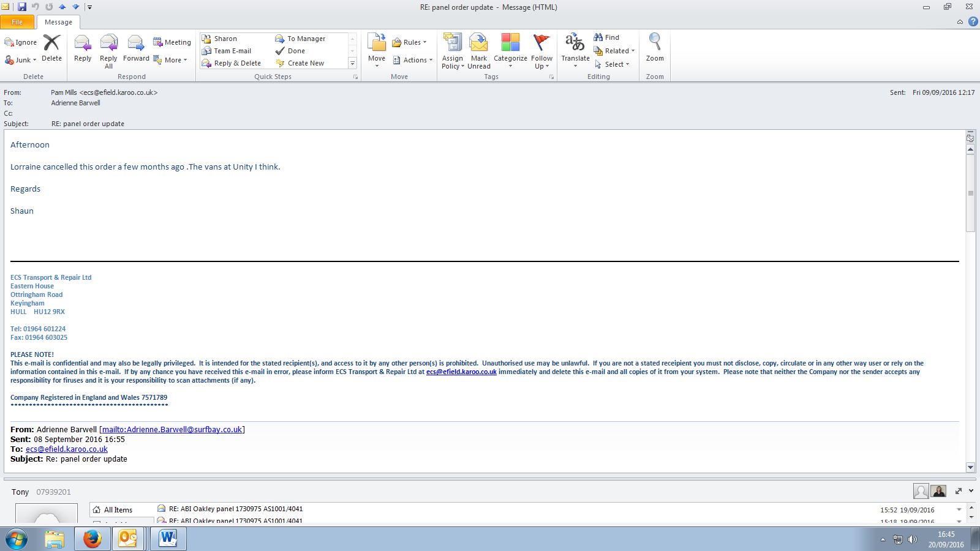Run the Reply & Delete quick step
The height and width of the screenshot is (551, 980).
coord(232,63)
